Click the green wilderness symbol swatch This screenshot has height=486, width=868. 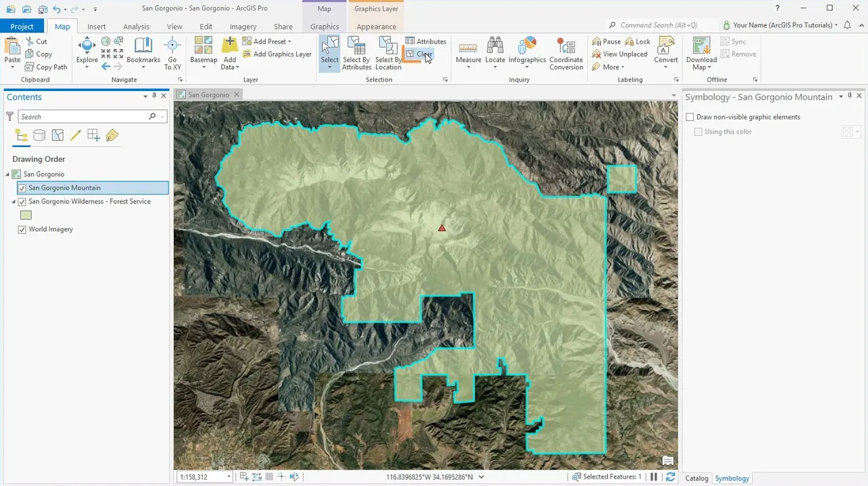click(x=26, y=215)
